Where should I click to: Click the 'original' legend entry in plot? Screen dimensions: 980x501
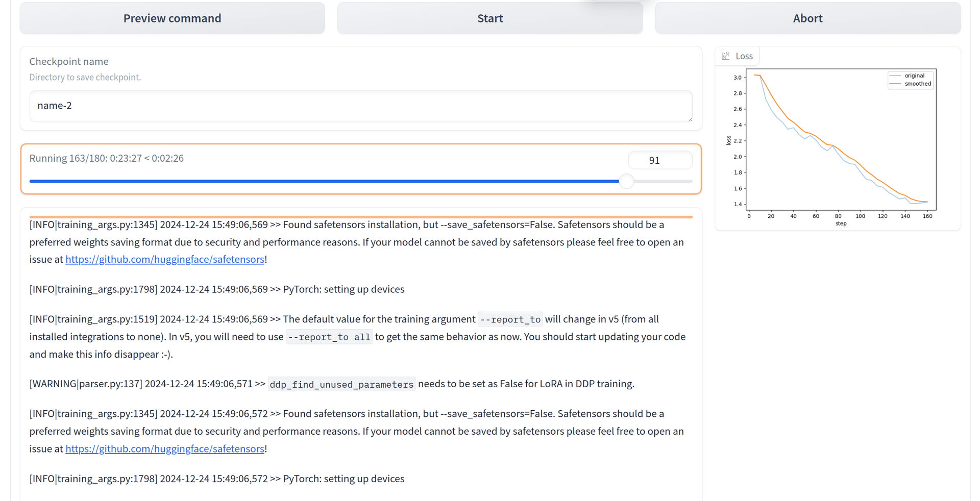pyautogui.click(x=911, y=76)
